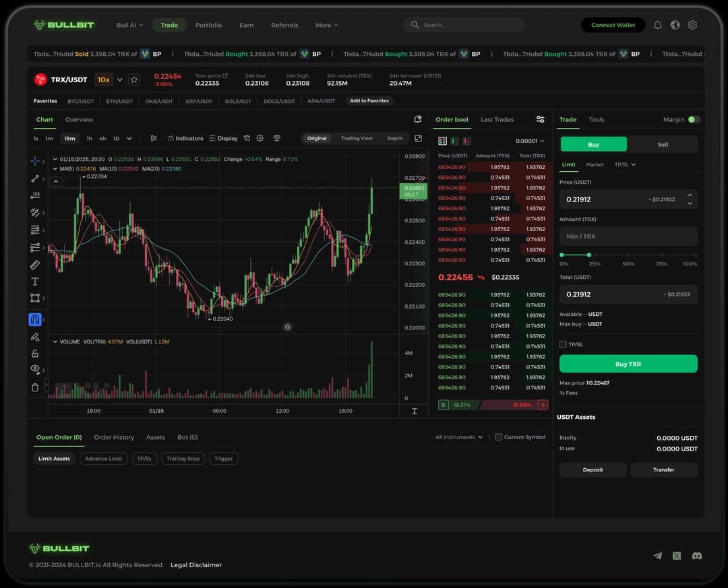Open order book settings sliders icon
The image size is (728, 588).
point(541,119)
